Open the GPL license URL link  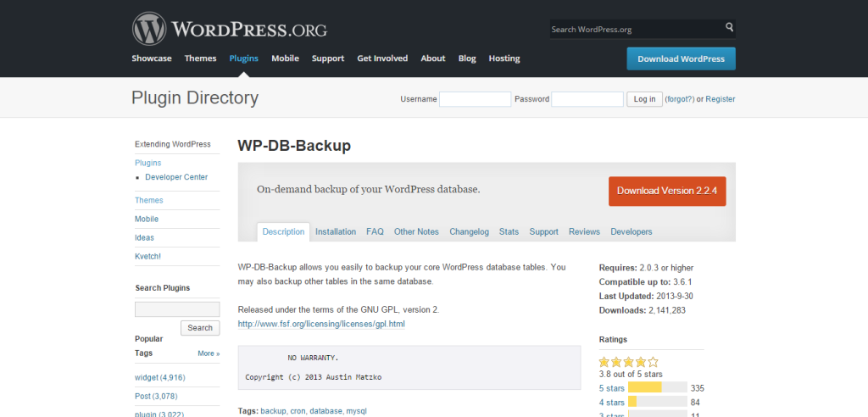point(321,324)
